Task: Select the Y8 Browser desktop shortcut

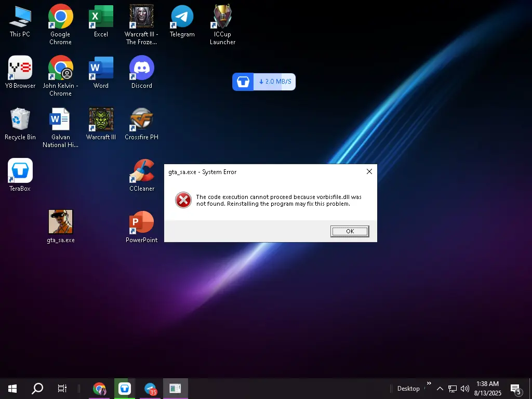Action: 20,72
